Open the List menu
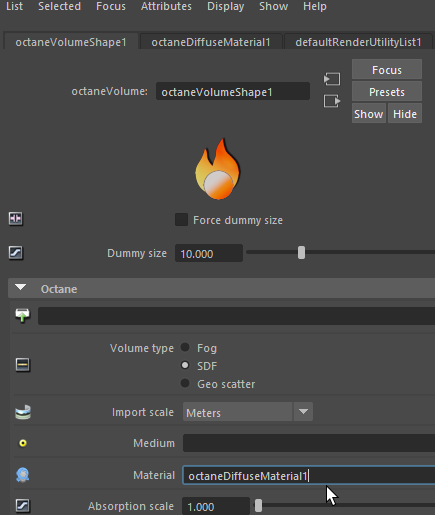This screenshot has width=435, height=515. (x=14, y=6)
